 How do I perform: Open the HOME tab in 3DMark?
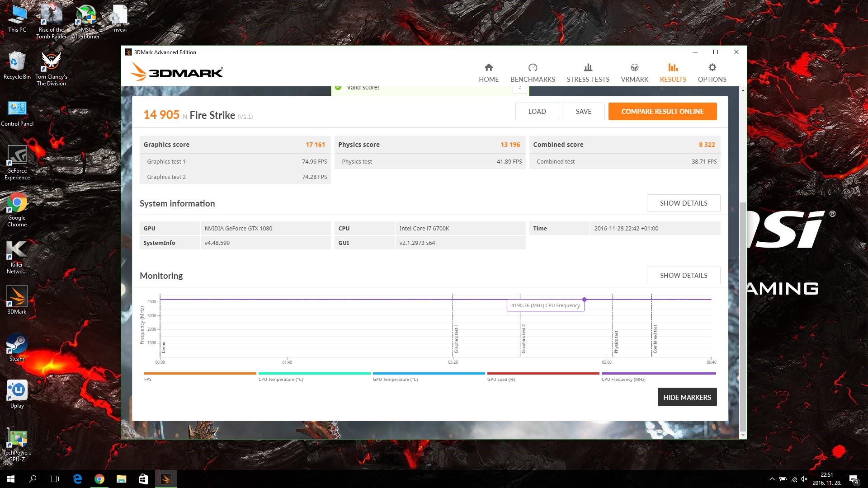(489, 73)
